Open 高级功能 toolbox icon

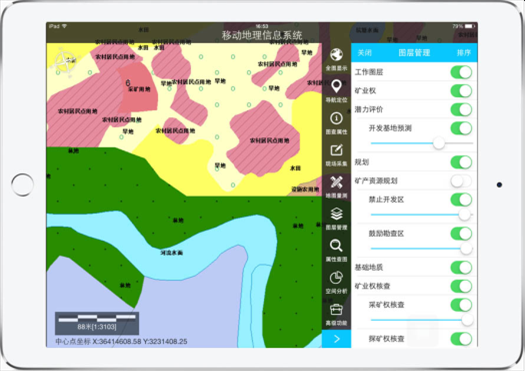point(336,310)
